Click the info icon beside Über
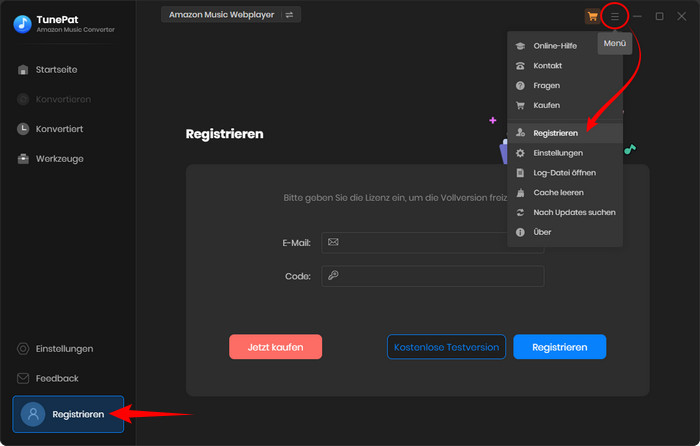Screen dimensions: 700x446 [520, 232]
